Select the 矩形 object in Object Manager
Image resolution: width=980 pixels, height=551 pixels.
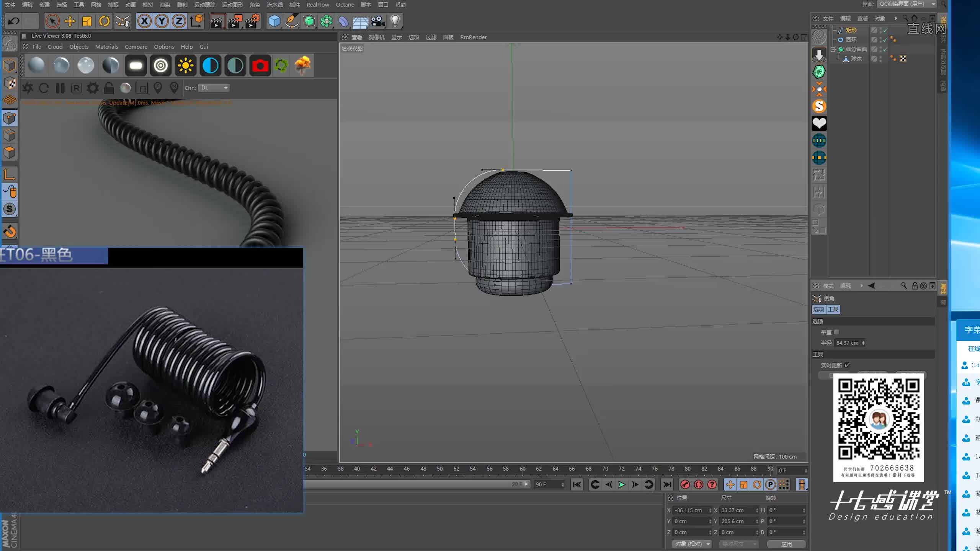851,30
